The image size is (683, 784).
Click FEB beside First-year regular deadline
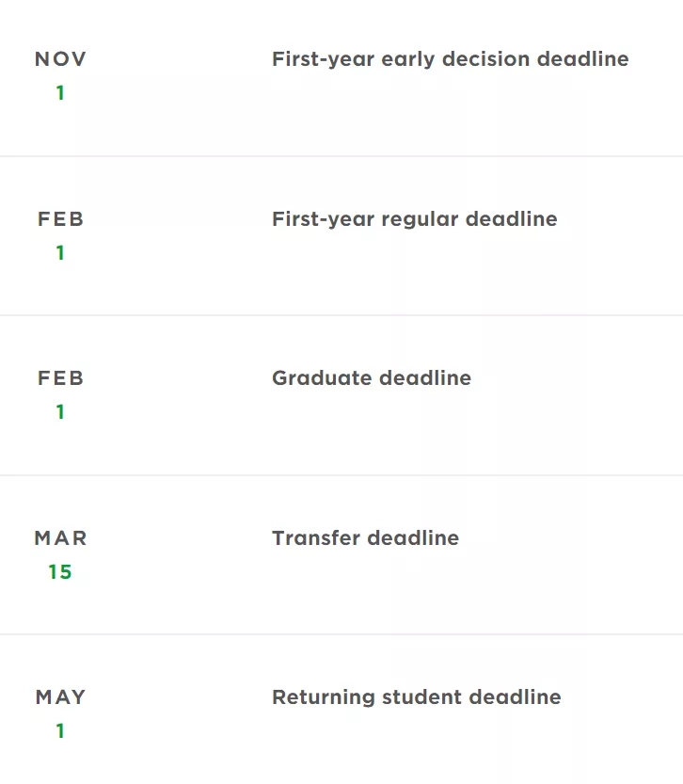click(x=60, y=219)
